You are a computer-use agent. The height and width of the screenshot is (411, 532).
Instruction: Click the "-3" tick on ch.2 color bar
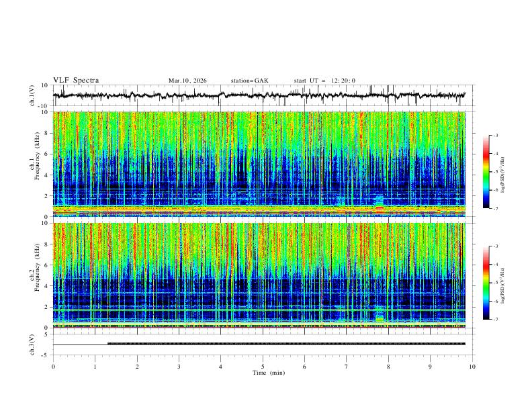coord(496,246)
